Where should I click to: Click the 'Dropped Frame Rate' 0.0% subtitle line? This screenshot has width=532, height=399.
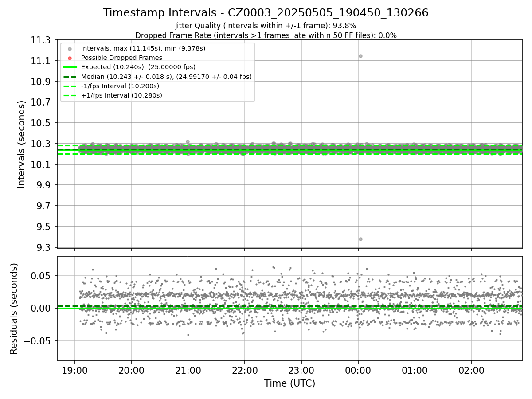point(266,35)
